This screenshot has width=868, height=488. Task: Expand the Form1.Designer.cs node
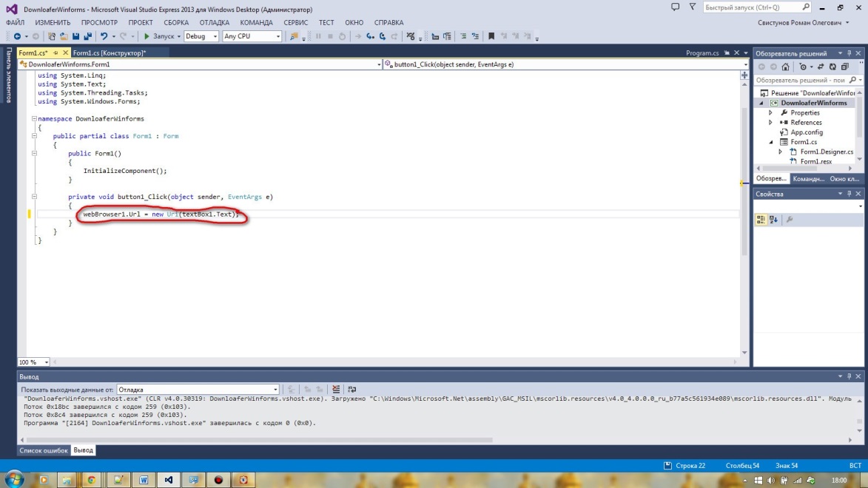pyautogui.click(x=781, y=152)
